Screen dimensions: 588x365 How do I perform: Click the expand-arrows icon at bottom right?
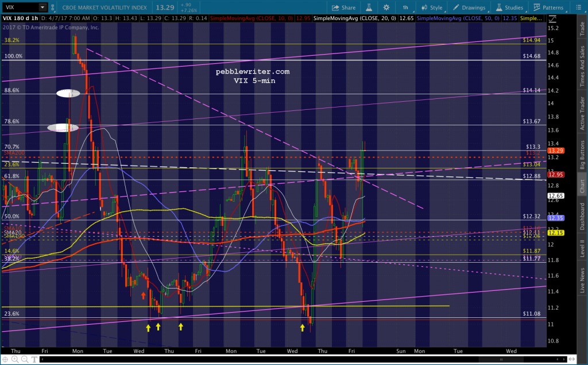tap(572, 359)
